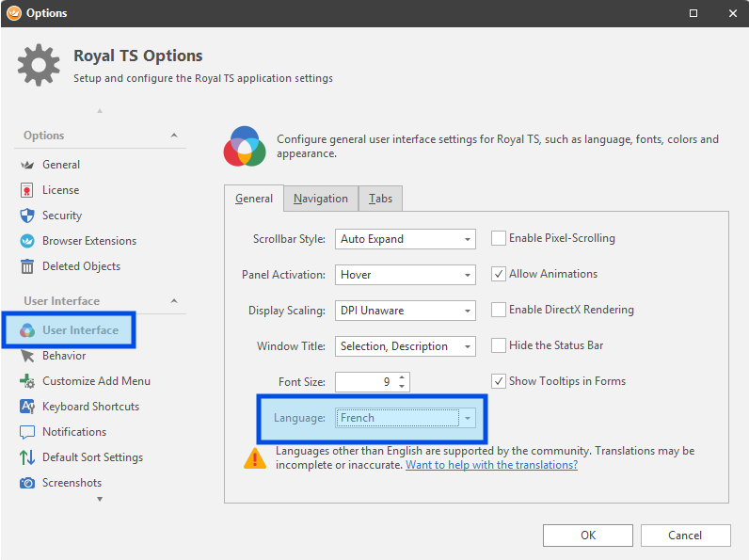Screen dimensions: 749x560
Task: Open Behavior settings page
Action: coord(64,356)
